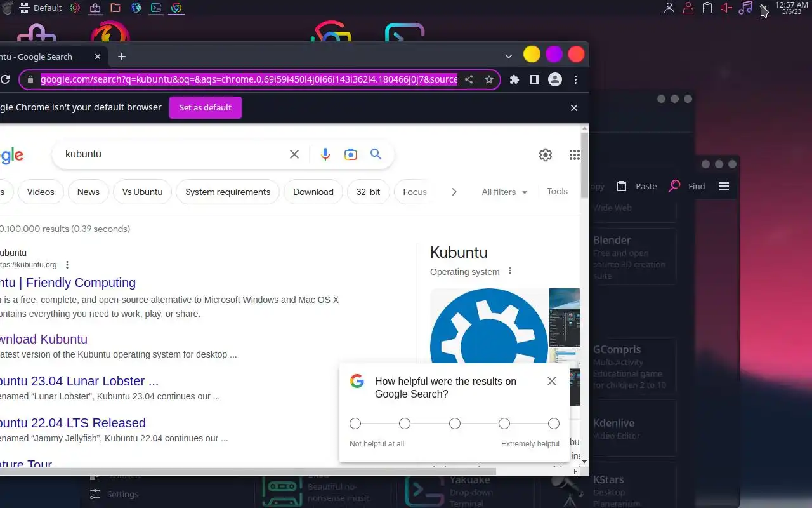Open the Chrome profile avatar

[555, 79]
